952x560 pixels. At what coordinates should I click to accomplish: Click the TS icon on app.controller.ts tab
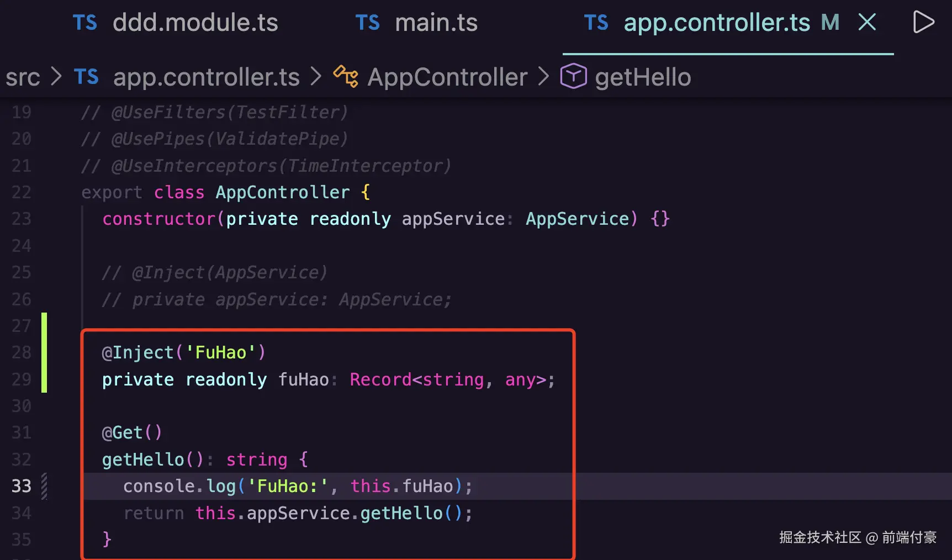pyautogui.click(x=596, y=23)
